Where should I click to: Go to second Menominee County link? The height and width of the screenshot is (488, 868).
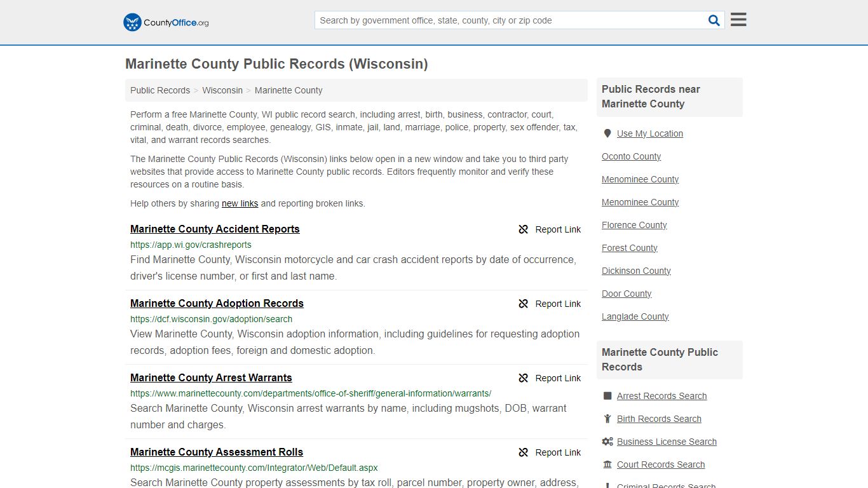(640, 202)
